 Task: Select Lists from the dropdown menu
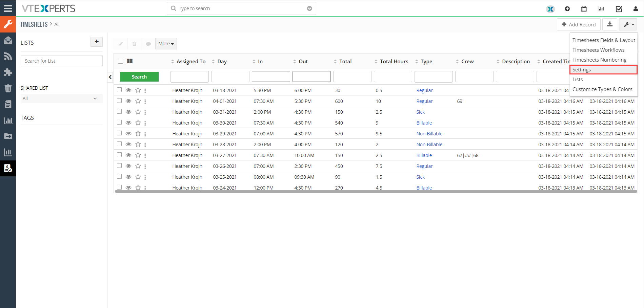pyautogui.click(x=604, y=79)
